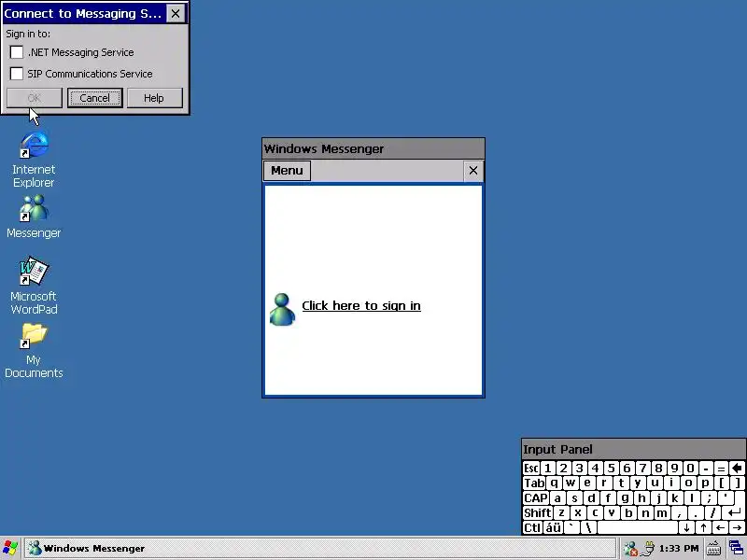
Task: Toggle the Shift key on Input Panel
Action: 538,512
